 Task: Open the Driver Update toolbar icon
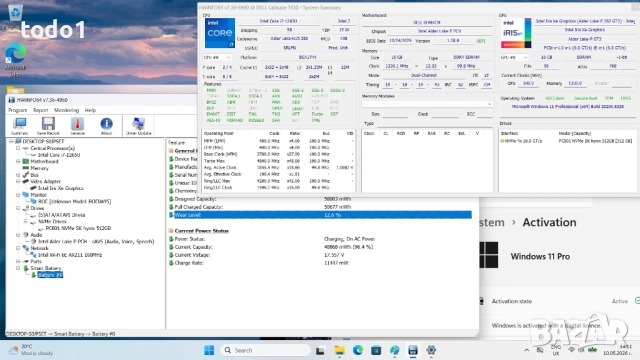tap(138, 126)
